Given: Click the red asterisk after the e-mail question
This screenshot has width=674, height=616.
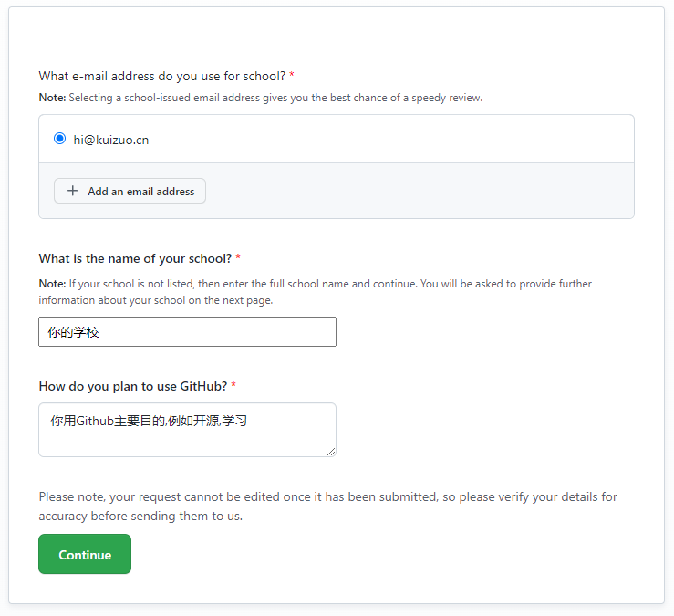Looking at the screenshot, I should pos(292,76).
